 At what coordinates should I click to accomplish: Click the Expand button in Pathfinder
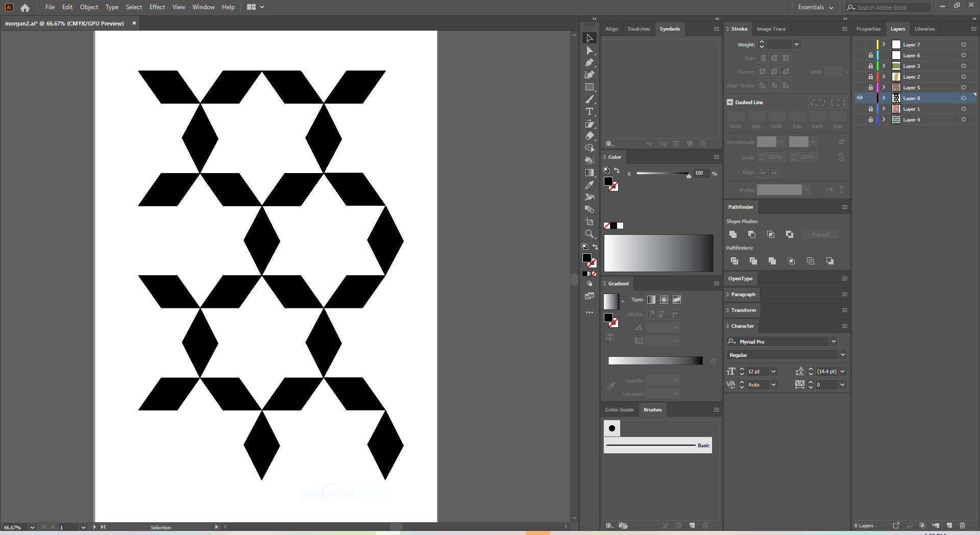click(820, 234)
